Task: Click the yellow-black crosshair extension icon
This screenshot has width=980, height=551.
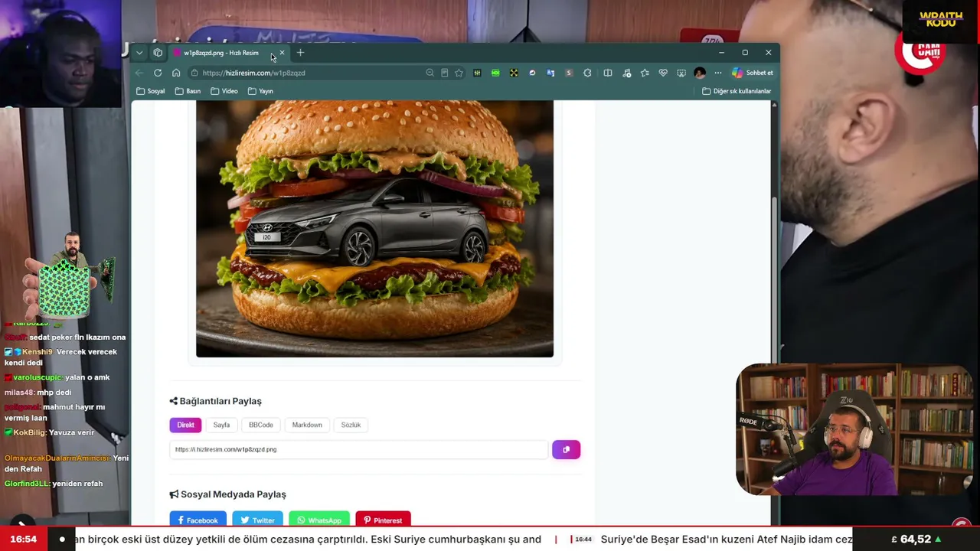Action: click(514, 73)
